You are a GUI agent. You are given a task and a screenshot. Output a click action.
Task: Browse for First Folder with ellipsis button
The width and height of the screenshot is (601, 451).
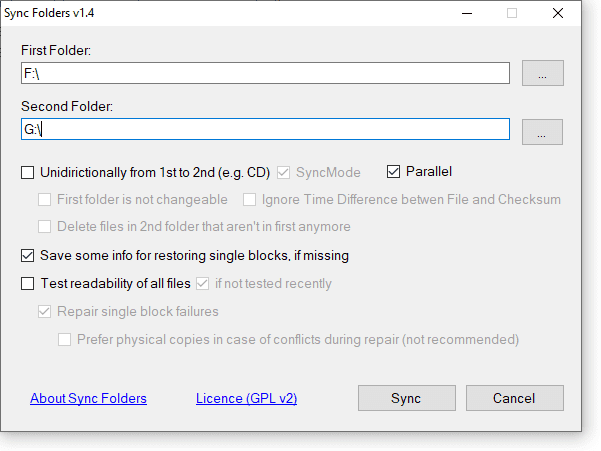[542, 73]
